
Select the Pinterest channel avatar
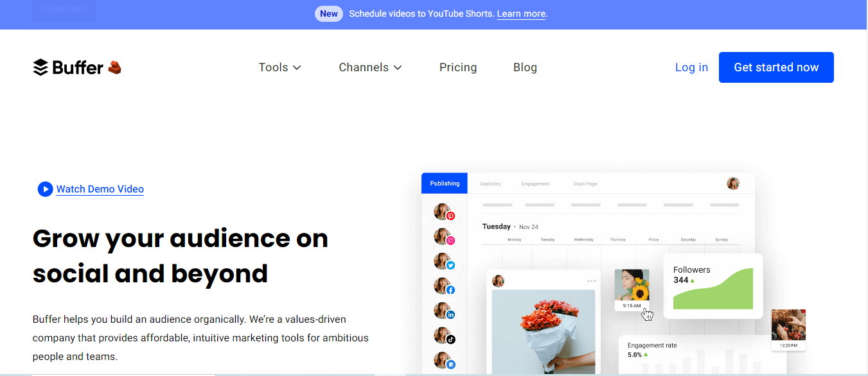click(x=444, y=212)
